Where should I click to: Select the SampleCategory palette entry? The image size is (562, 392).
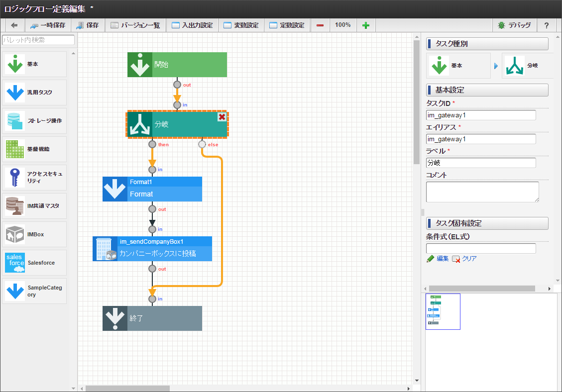coord(33,291)
